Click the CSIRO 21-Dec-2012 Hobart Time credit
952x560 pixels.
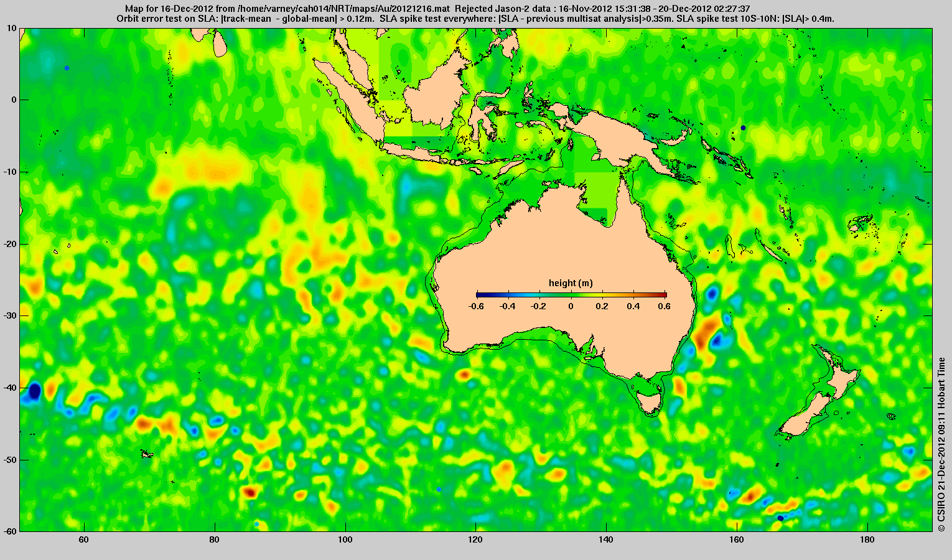[x=941, y=444]
